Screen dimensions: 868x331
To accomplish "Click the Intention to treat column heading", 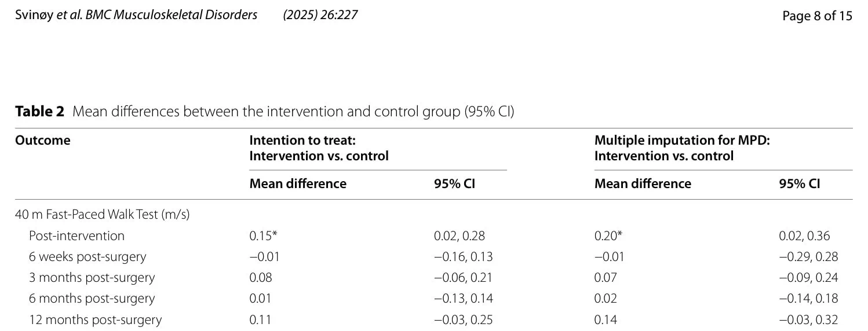I will point(319,148).
